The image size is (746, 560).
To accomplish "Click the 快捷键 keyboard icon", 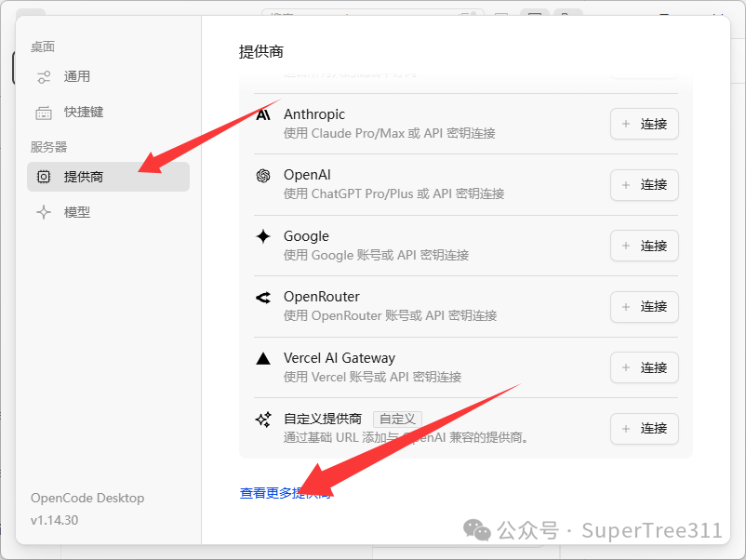I will pos(44,113).
